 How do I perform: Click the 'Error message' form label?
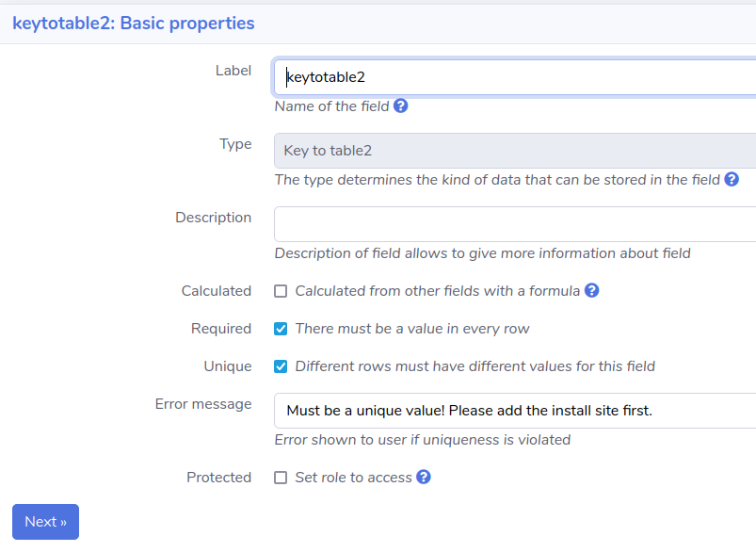203,404
